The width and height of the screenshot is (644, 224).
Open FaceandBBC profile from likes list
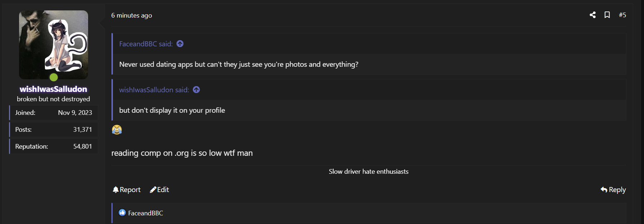pos(146,213)
